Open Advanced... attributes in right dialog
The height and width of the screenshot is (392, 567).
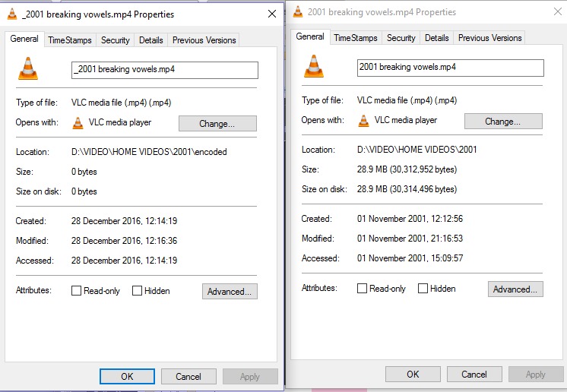pos(515,289)
